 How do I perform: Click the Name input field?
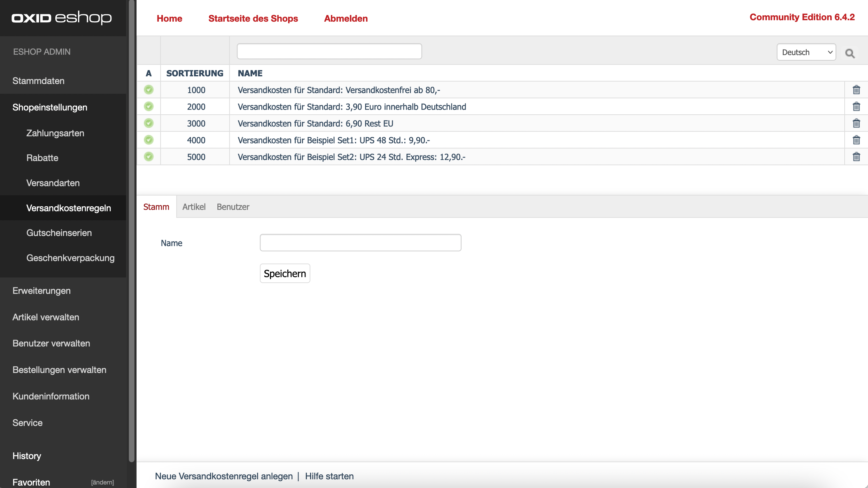click(360, 243)
